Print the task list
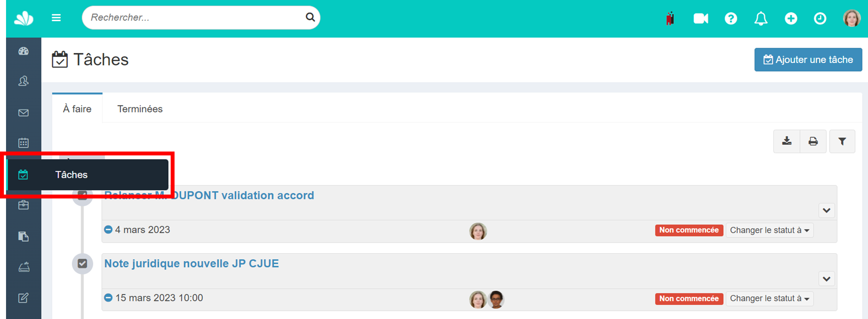The image size is (868, 319). [x=813, y=141]
